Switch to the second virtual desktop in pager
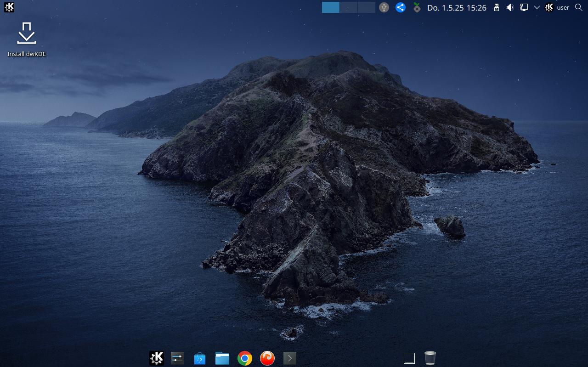The height and width of the screenshot is (367, 588). [349, 7]
